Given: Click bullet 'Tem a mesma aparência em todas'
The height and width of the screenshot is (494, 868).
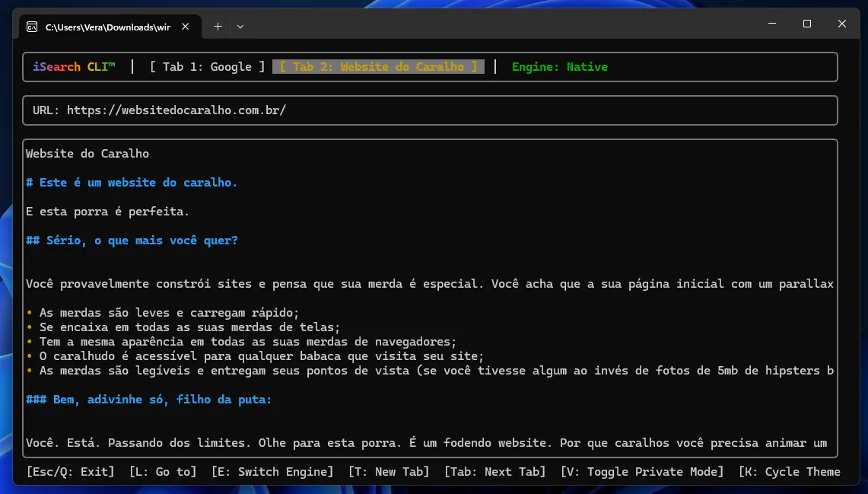Looking at the screenshot, I should click(x=247, y=342).
